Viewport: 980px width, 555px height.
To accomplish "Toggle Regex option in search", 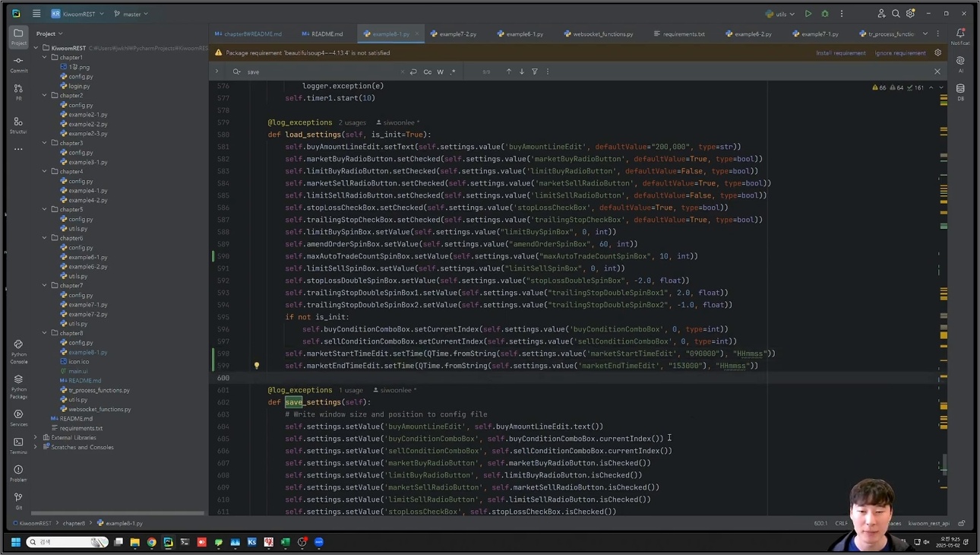I will point(453,71).
